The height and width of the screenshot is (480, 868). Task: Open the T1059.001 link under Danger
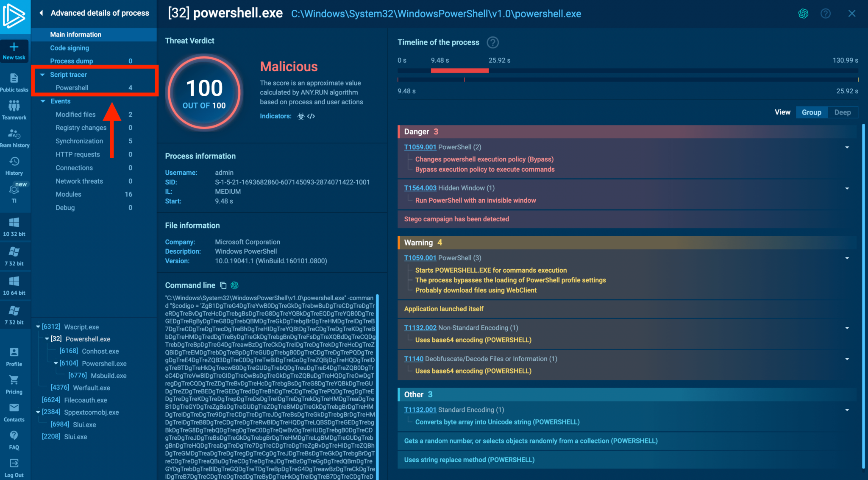420,147
